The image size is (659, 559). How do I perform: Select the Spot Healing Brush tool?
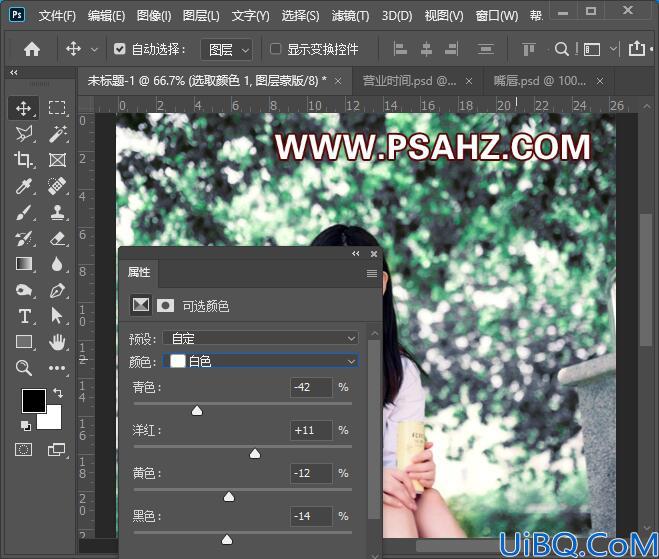(57, 186)
